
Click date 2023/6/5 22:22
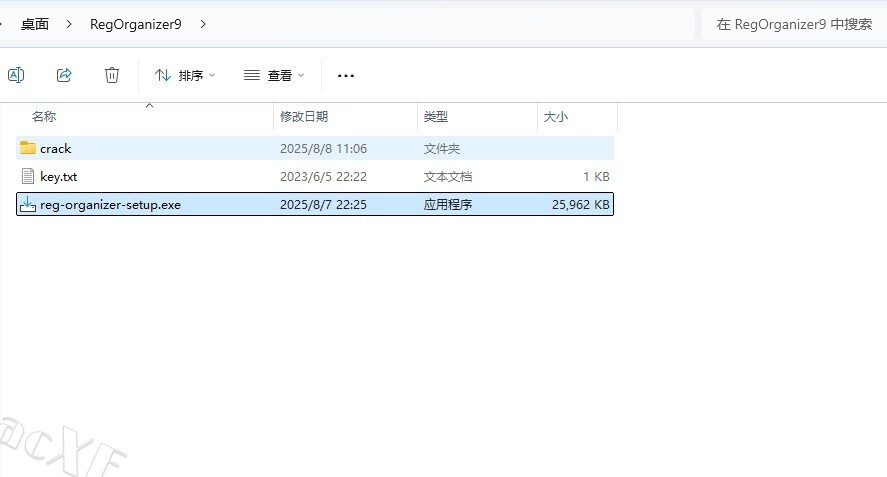[x=324, y=177]
